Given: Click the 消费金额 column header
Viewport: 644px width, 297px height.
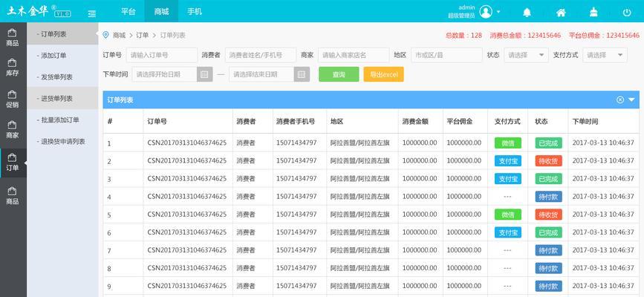Looking at the screenshot, I should 415,121.
